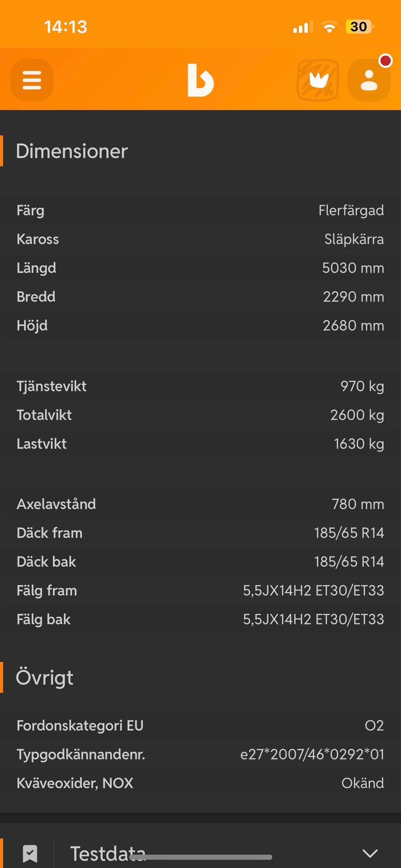Select the Däck fram 185/65 R14 value
This screenshot has width=401, height=868.
point(349,533)
